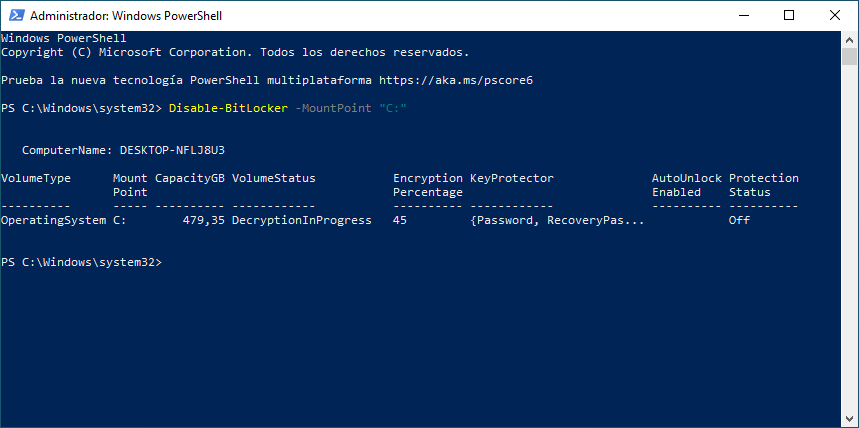Image resolution: width=859 pixels, height=428 pixels.
Task: Click the Protection Status Off value
Action: pos(739,220)
